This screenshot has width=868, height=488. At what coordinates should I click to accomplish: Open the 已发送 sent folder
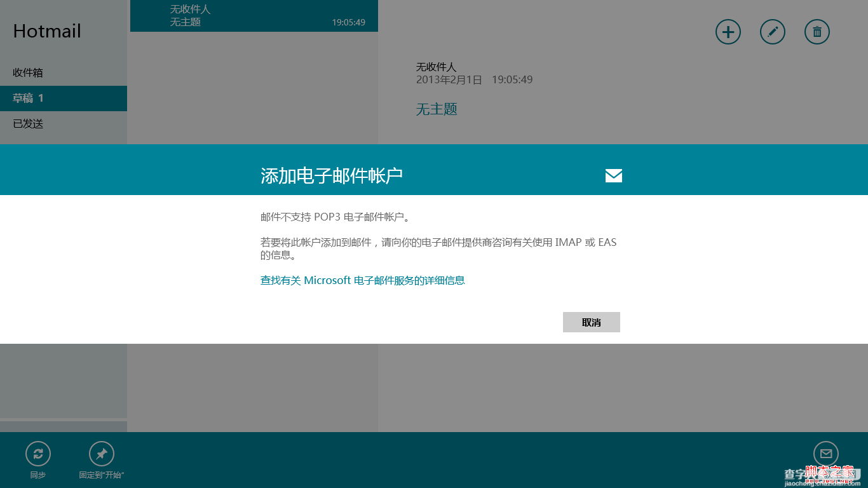pyautogui.click(x=64, y=124)
